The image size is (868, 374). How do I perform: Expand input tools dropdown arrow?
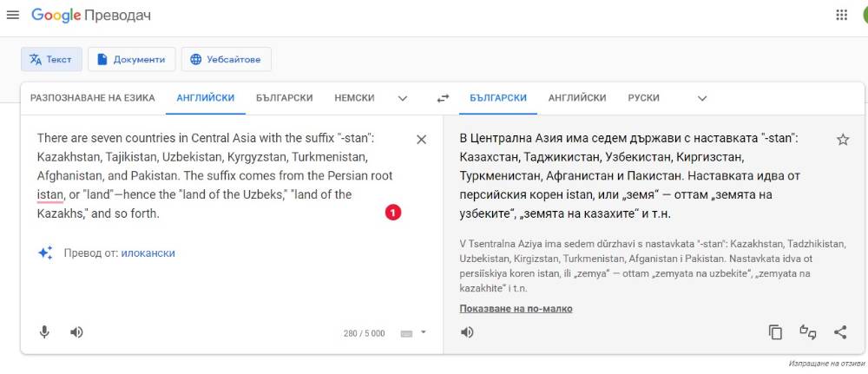tap(424, 332)
